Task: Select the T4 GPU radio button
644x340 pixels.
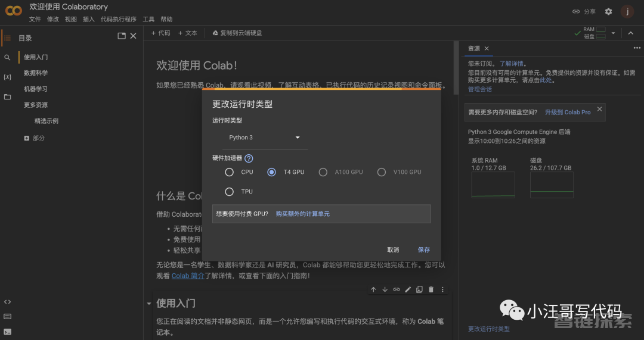Action: click(271, 172)
